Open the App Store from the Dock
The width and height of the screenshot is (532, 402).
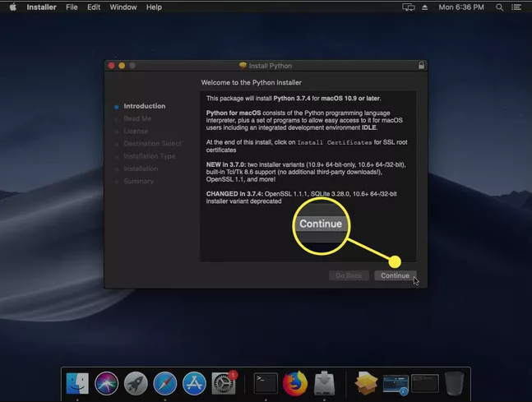tap(194, 383)
